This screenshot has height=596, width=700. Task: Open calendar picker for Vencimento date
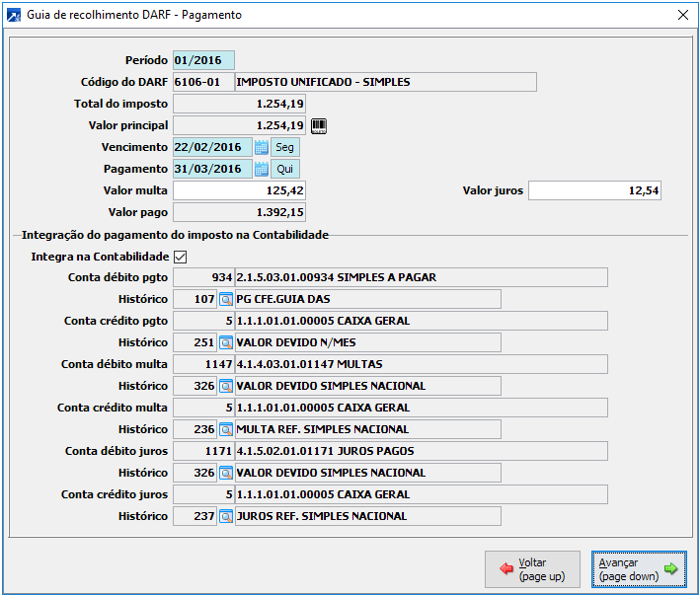(x=262, y=147)
